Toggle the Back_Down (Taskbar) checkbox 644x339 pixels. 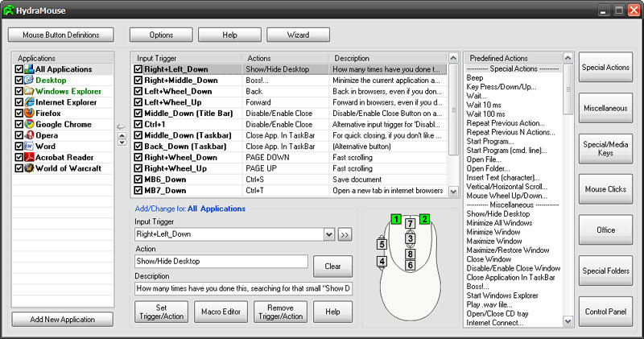138,147
